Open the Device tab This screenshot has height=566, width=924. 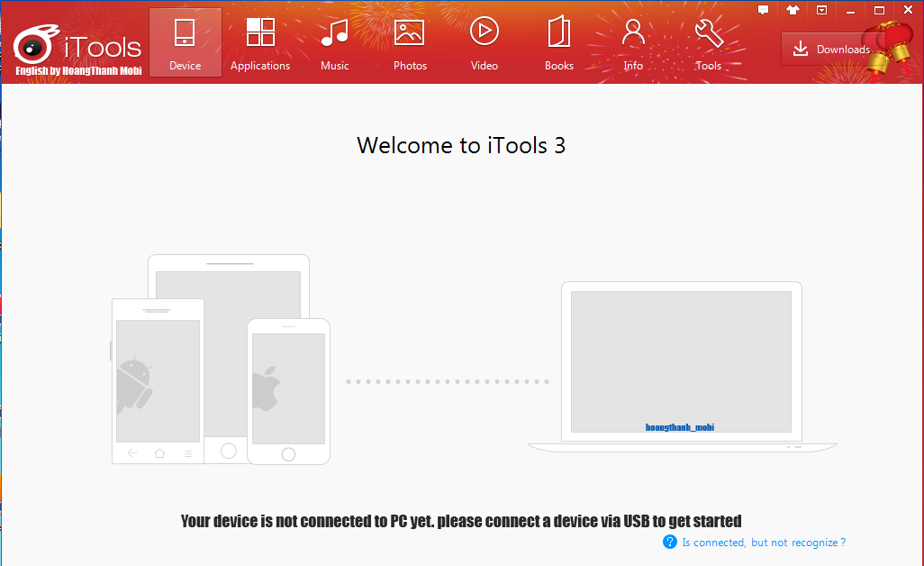click(185, 42)
